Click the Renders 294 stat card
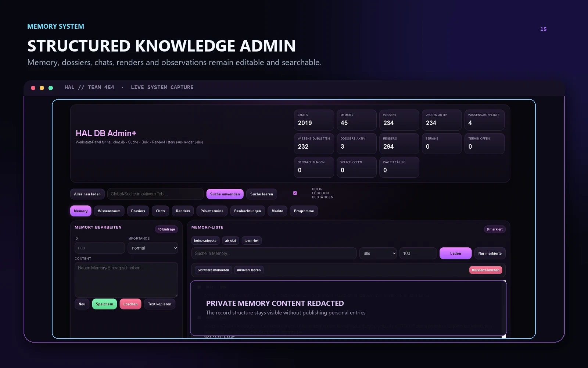 [x=399, y=144]
